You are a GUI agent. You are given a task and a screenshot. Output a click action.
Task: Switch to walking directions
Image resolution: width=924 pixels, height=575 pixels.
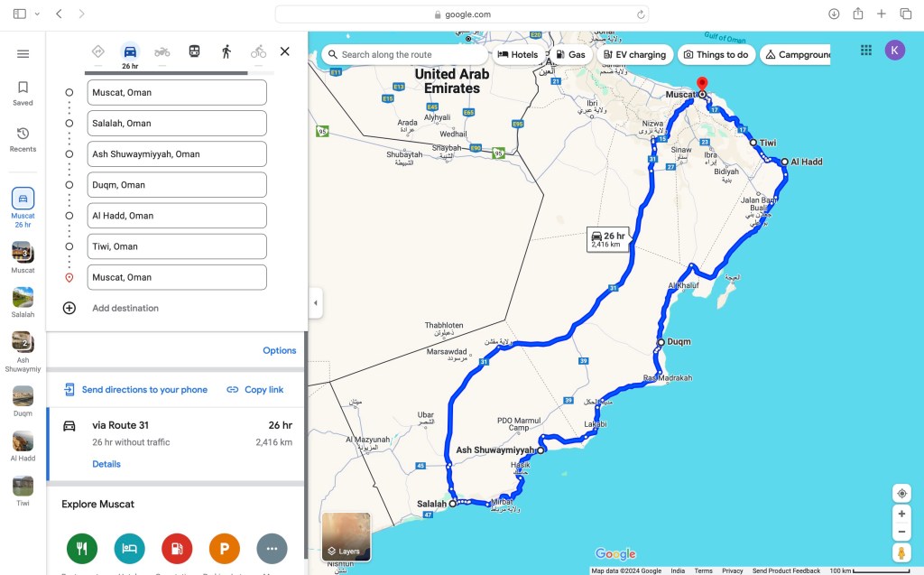click(x=226, y=51)
